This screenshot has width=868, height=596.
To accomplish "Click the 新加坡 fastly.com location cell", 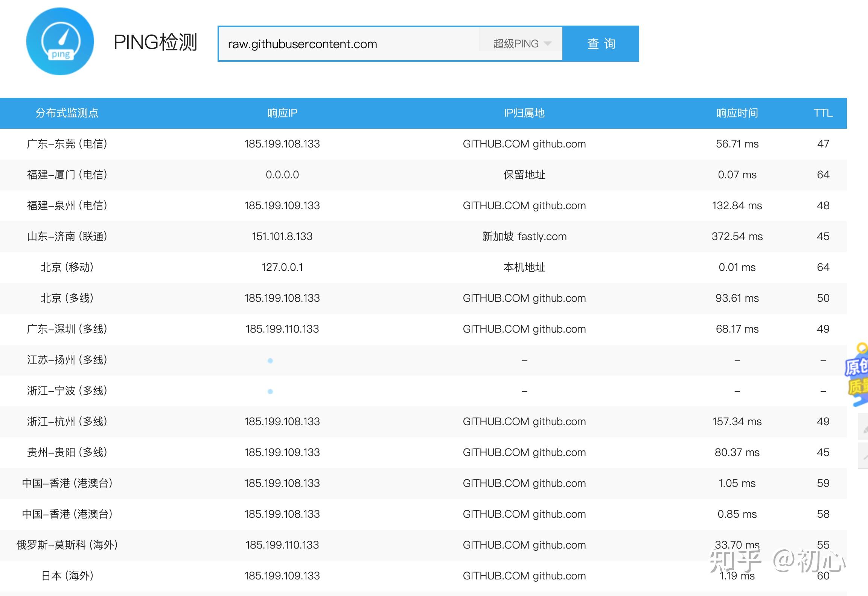I will tap(524, 236).
